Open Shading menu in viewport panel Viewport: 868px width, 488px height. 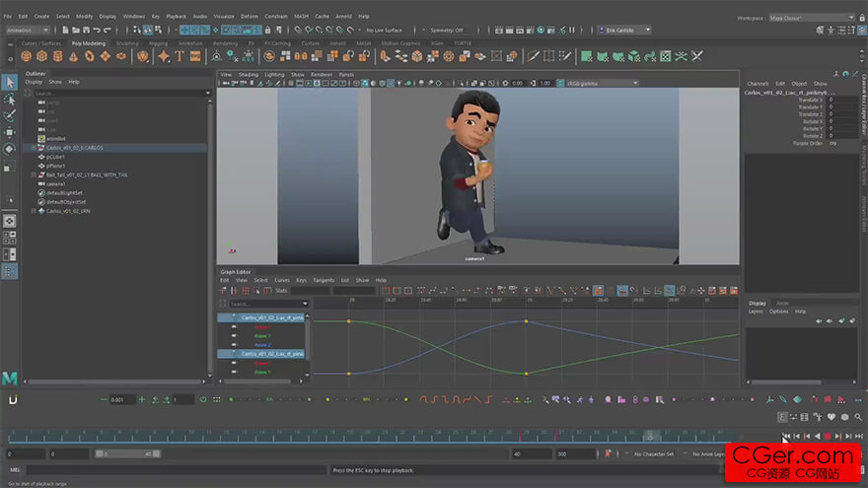(248, 74)
